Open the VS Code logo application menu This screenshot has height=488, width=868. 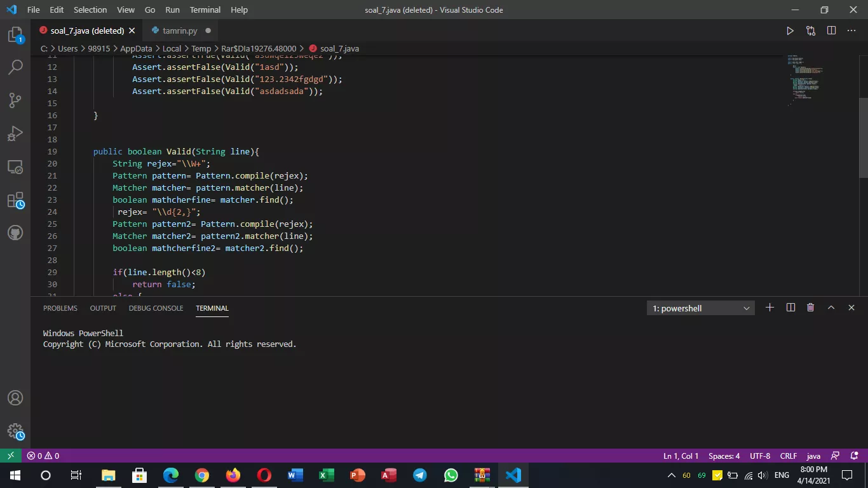click(11, 10)
